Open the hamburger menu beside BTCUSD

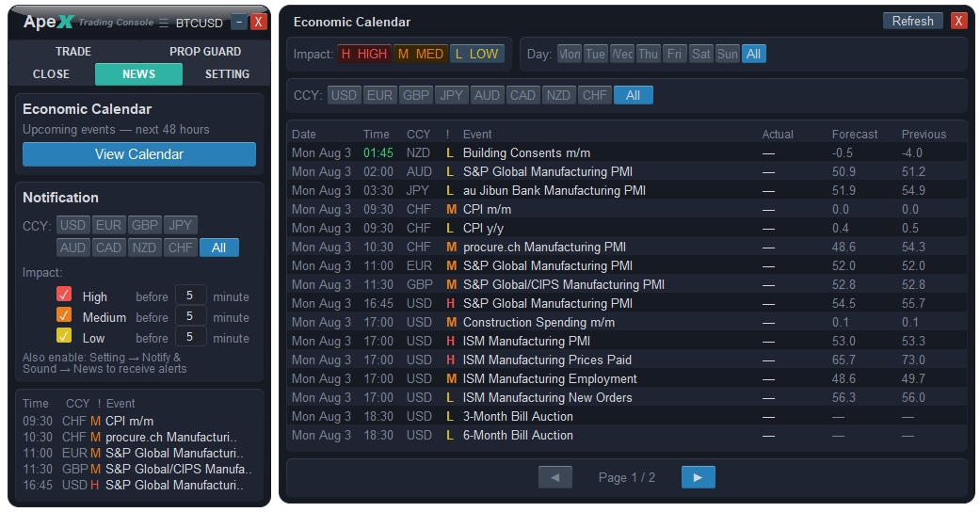coord(164,24)
